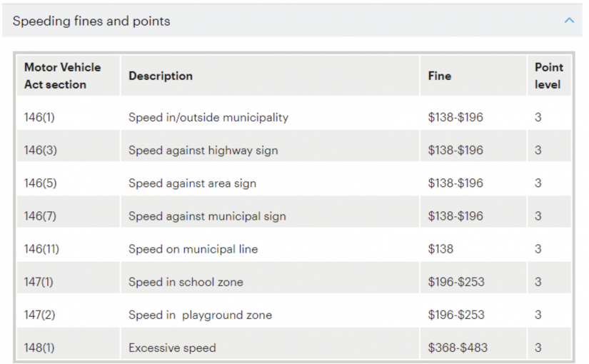Screen dimensions: 589x364
Task: Collapse the section using the chevron arrow
Action: [x=569, y=21]
